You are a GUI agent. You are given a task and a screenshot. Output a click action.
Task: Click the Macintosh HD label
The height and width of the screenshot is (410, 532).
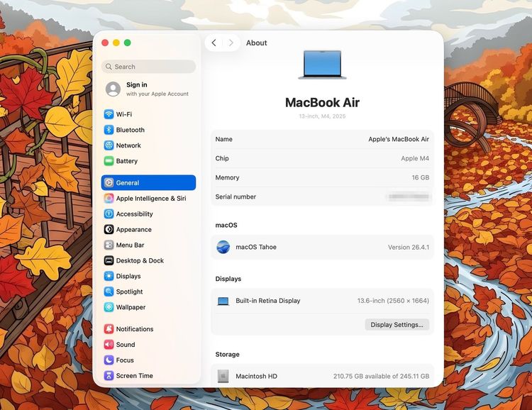(x=257, y=376)
